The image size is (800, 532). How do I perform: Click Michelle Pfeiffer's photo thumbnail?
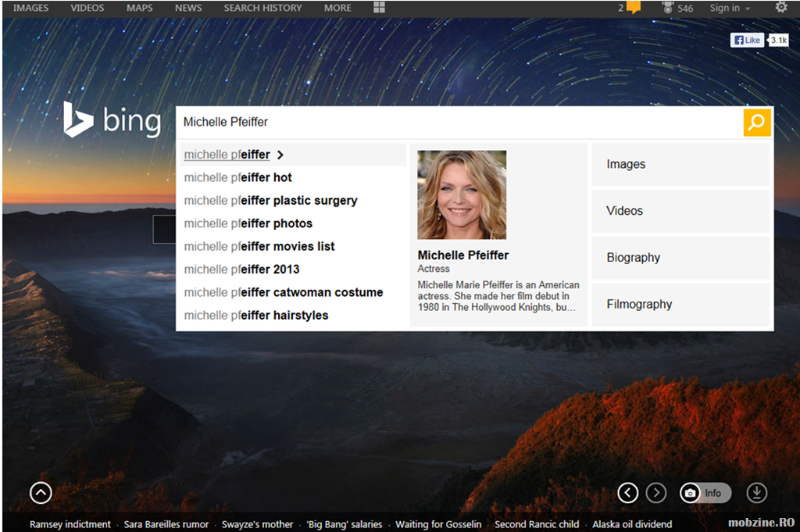coord(462,195)
